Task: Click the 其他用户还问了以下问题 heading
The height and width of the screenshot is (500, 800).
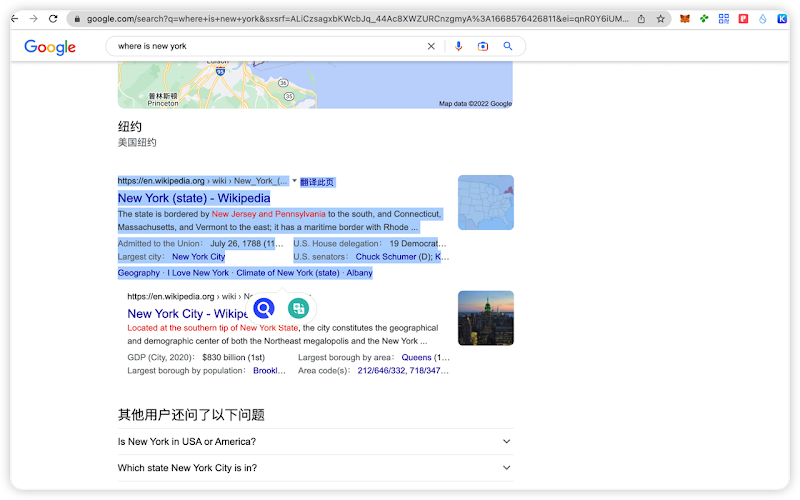Action: [191, 415]
